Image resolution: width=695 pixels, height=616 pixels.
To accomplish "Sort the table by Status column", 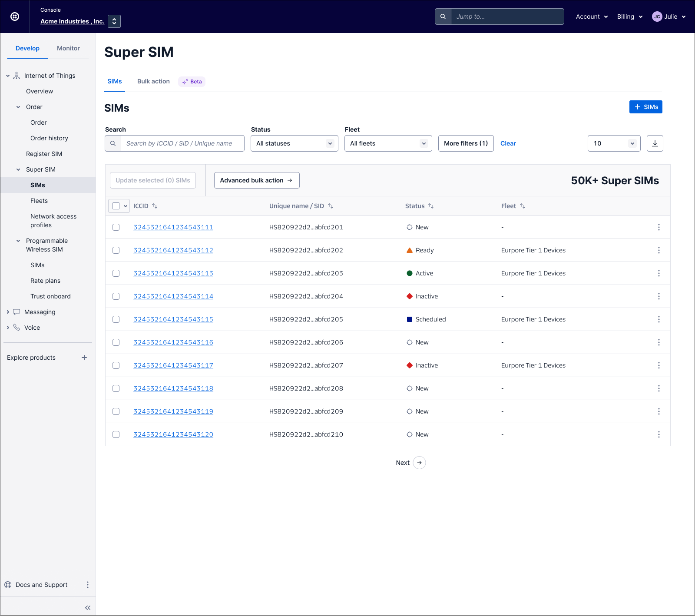I will [x=430, y=206].
